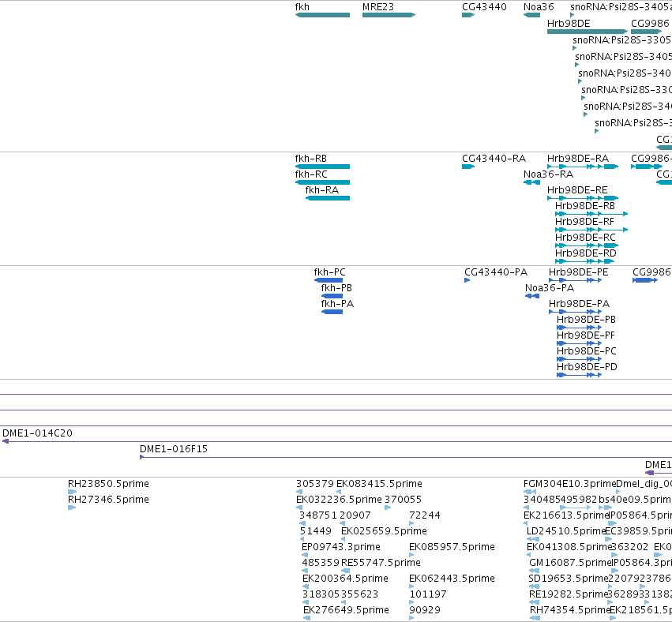The image size is (672, 622).
Task: Click the CG43440-PA protein feature
Action: 467,280
